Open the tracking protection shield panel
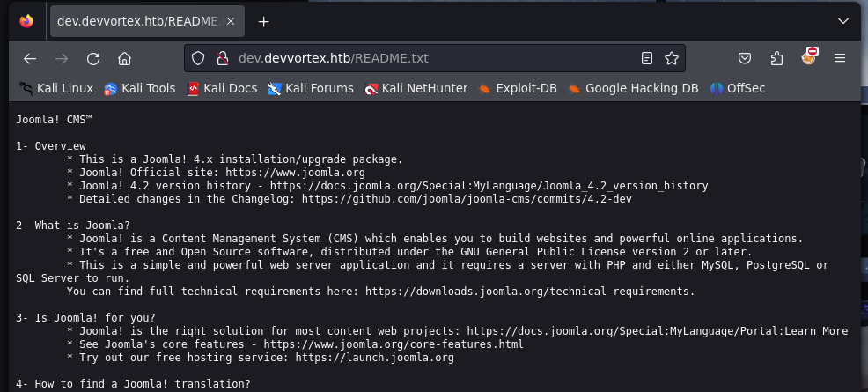 (198, 58)
